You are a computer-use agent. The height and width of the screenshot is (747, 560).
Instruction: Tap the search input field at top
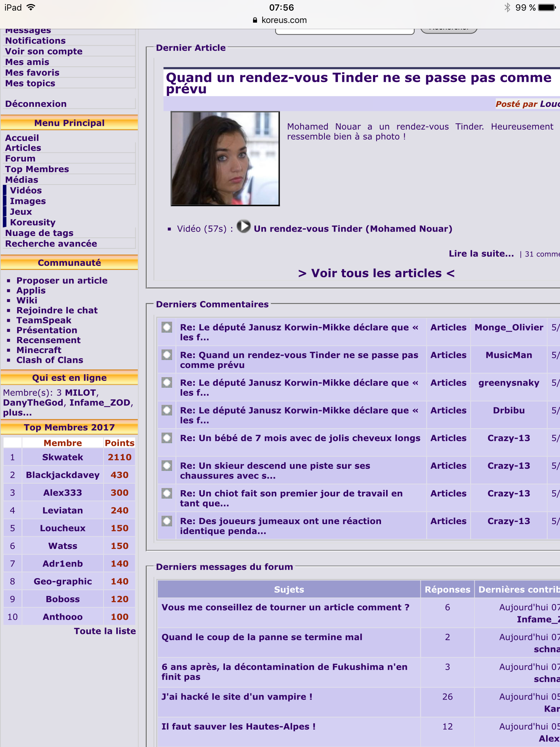(345, 31)
